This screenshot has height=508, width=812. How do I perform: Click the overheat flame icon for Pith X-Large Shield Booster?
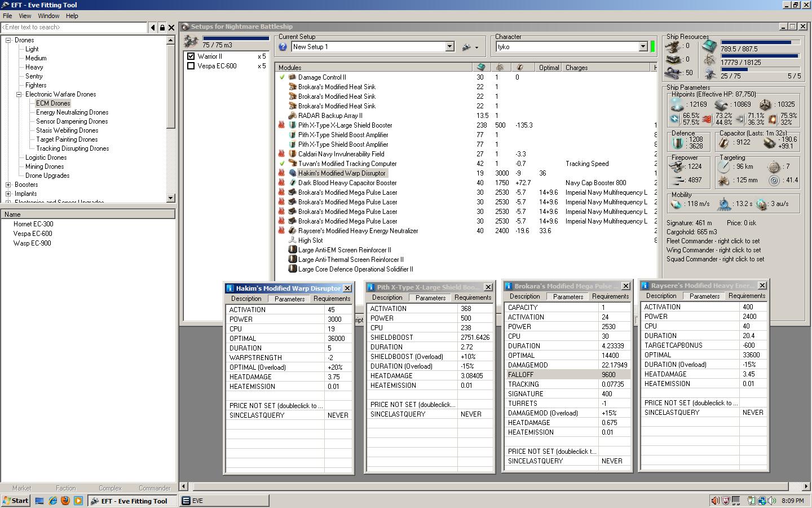[x=281, y=125]
